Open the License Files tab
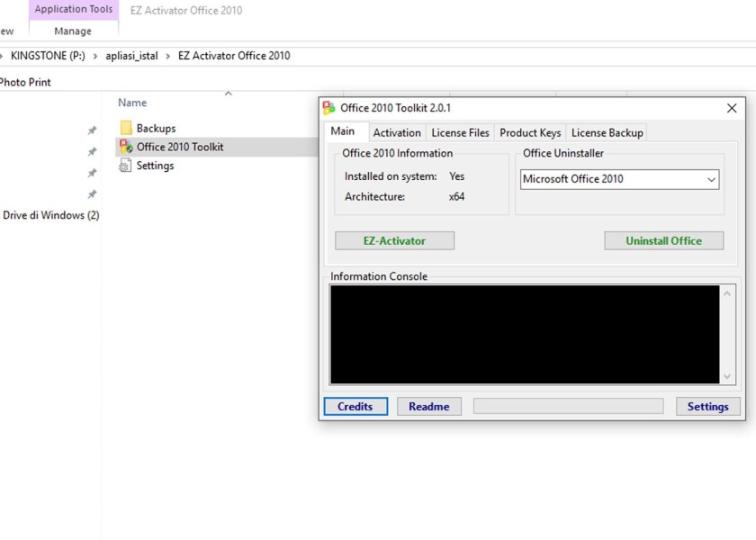Screen dimensions: 756x540 coord(461,132)
